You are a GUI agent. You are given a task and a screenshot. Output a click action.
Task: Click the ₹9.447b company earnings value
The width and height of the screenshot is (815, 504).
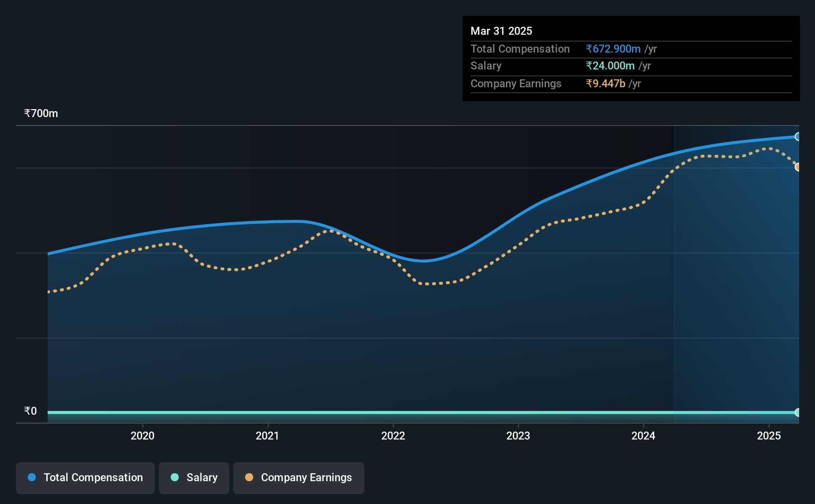click(606, 83)
